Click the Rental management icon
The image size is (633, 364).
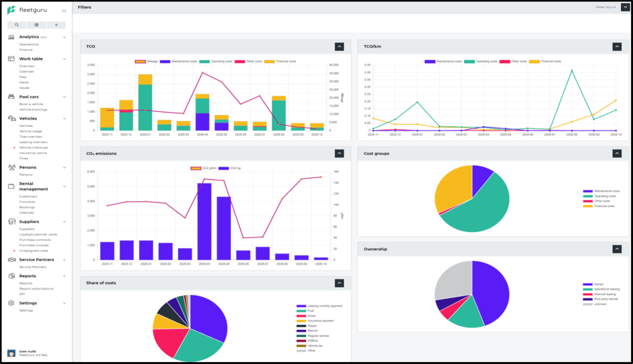point(11,186)
